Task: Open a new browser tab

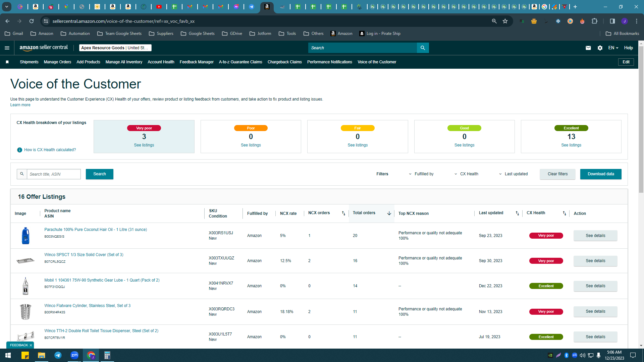Action: (x=575, y=7)
